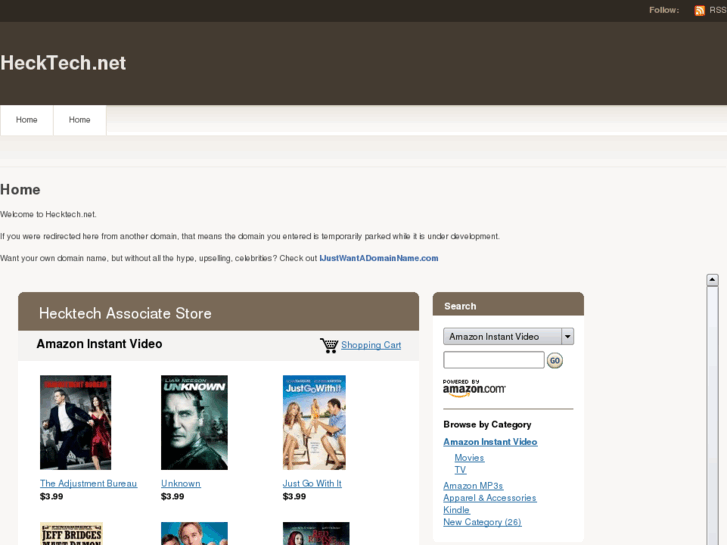This screenshot has width=727, height=545.
Task: Open the Shopping Cart link
Action: click(371, 345)
